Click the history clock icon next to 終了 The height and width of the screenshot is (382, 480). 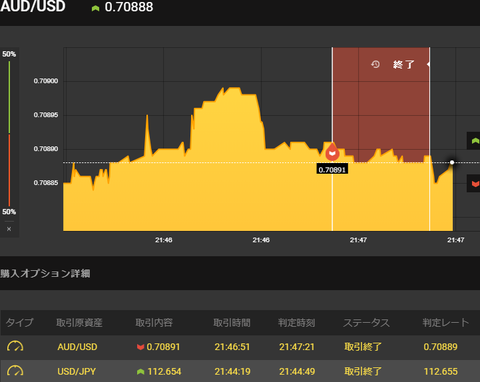tap(375, 64)
